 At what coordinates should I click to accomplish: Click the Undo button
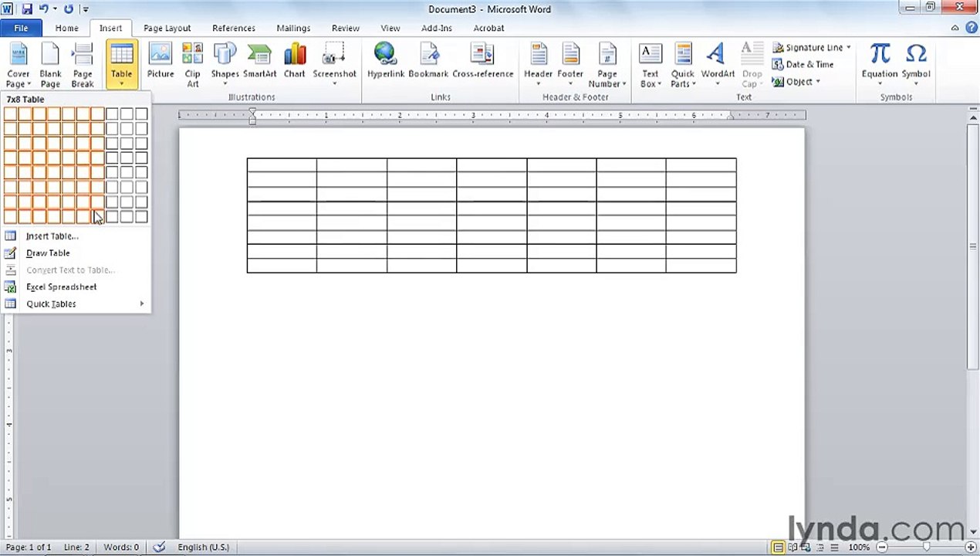[x=43, y=9]
